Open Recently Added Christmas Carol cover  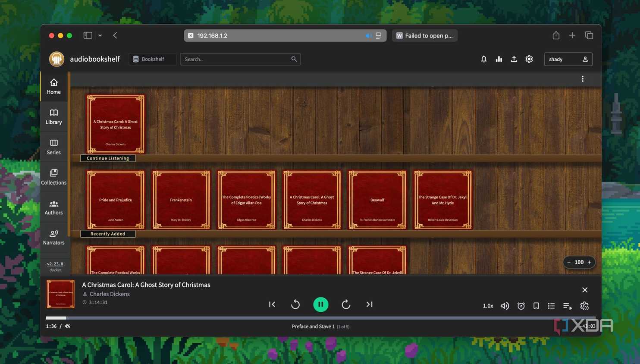[x=312, y=200]
